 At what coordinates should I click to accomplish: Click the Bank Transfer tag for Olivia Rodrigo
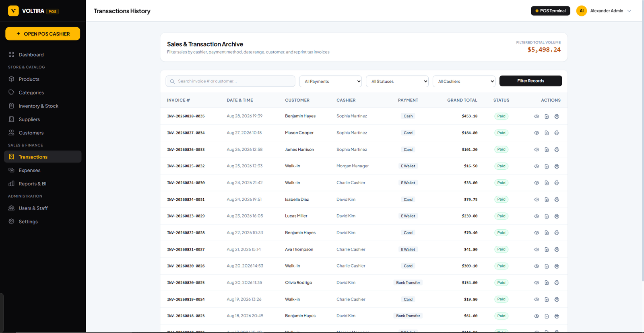coord(408,283)
